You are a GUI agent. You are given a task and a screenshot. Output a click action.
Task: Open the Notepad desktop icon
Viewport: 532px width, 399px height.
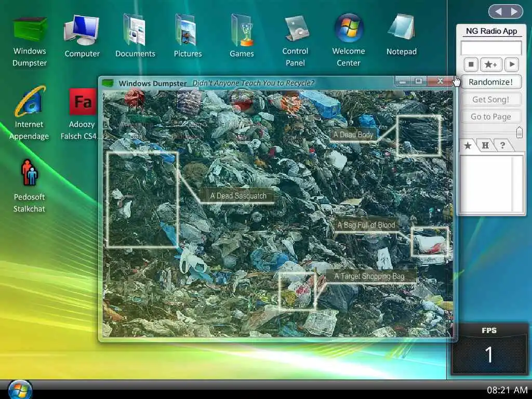[x=402, y=35]
